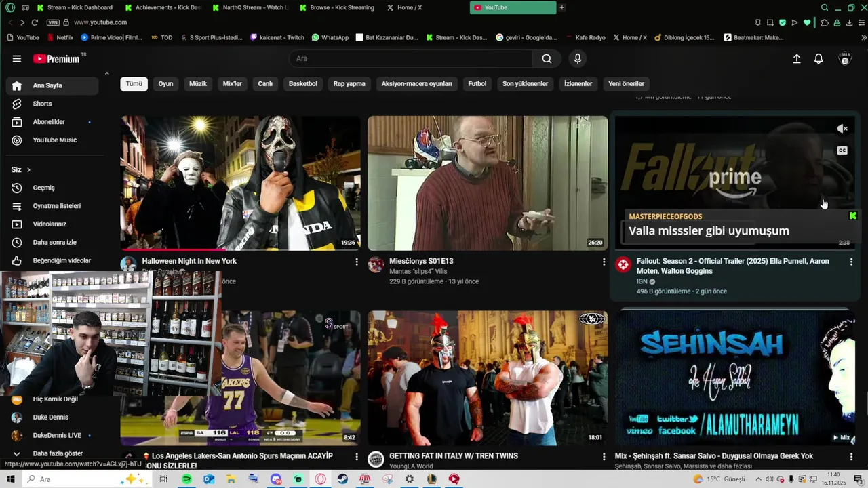Open Miesčionys S01E13 thumbnail
This screenshot has height=488, width=868.
point(488,183)
